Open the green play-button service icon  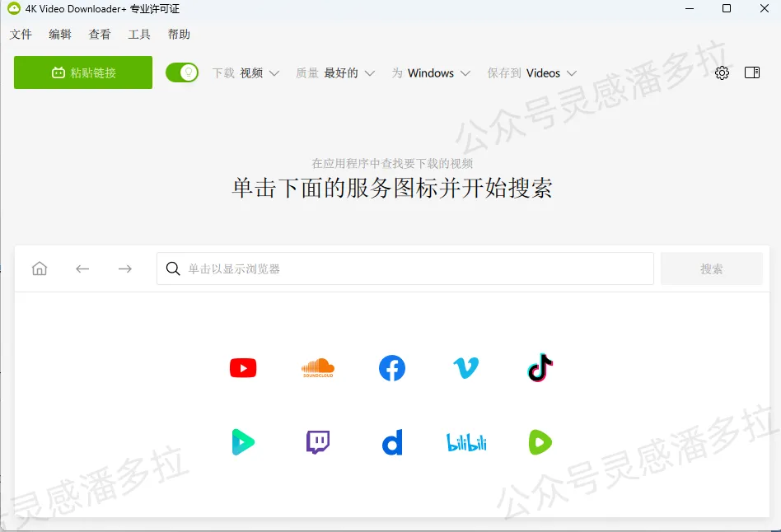(x=540, y=442)
